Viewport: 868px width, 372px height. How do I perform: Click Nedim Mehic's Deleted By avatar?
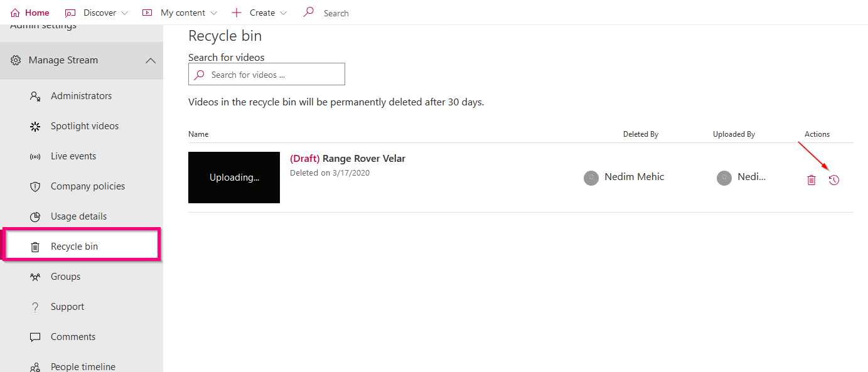pyautogui.click(x=591, y=178)
